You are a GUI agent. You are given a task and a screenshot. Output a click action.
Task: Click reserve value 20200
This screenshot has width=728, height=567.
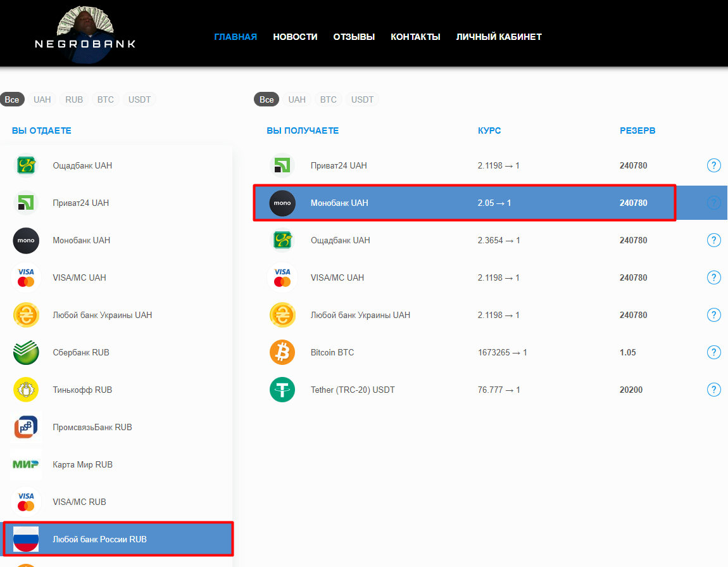coord(631,390)
